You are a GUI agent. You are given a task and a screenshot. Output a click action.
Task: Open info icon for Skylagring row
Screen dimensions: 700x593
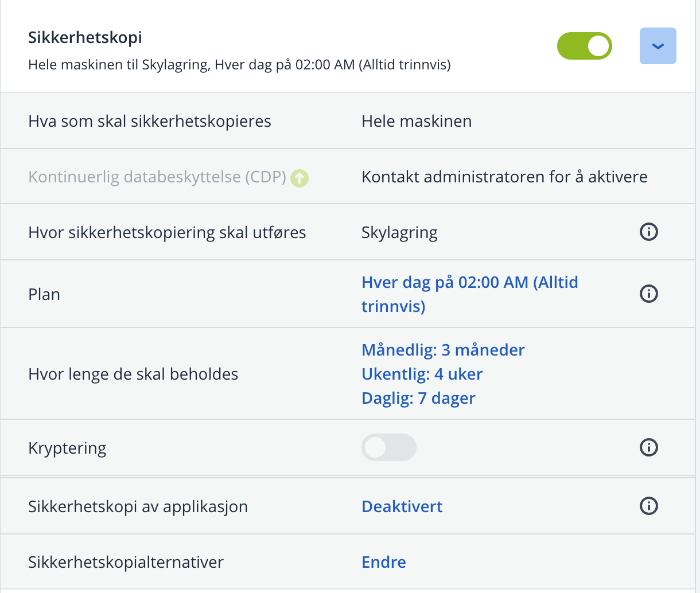tap(649, 232)
